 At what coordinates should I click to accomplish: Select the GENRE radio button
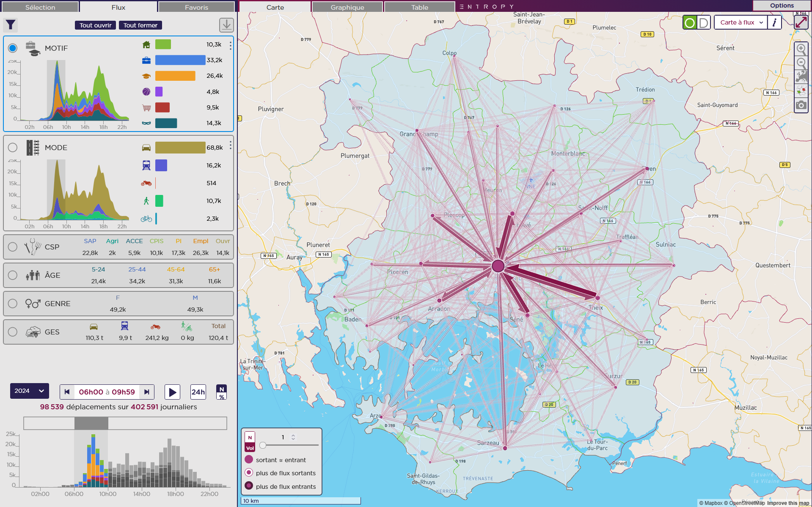point(13,304)
